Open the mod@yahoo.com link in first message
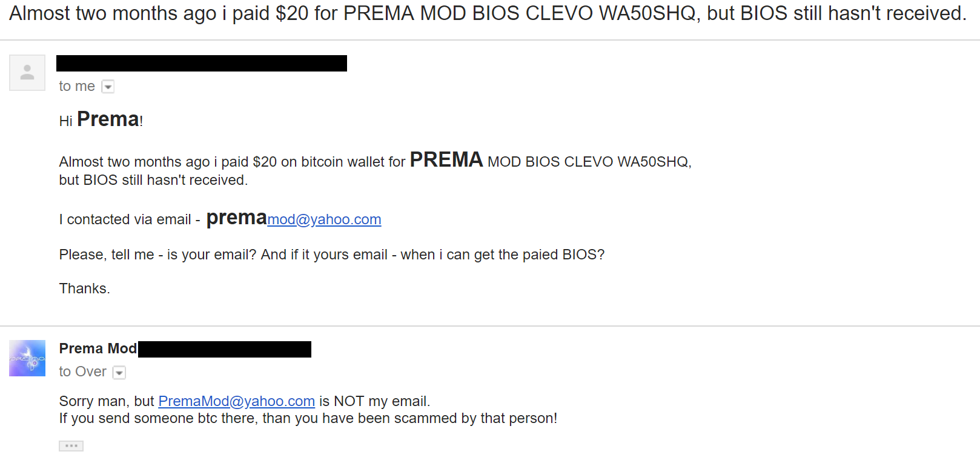The height and width of the screenshot is (463, 980). pyautogui.click(x=324, y=219)
